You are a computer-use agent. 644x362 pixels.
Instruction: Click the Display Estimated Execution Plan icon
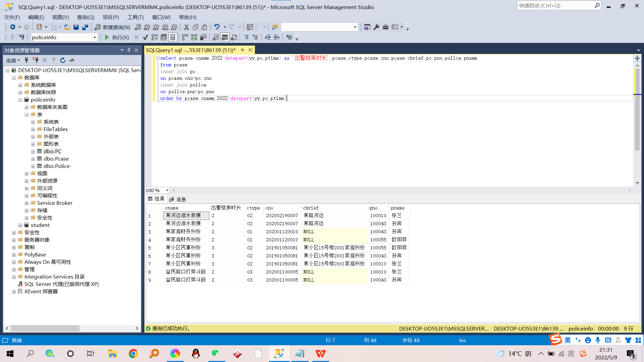pos(155,37)
